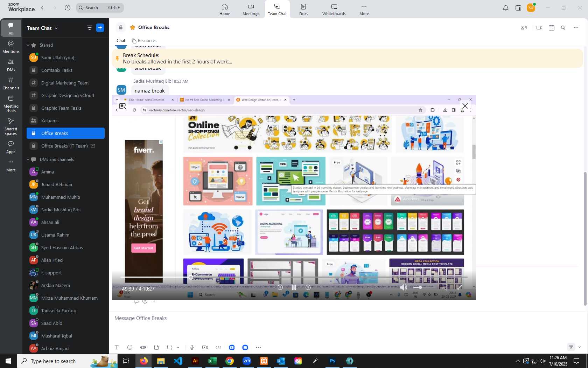Open chat with Junaid Rehman
Screen dimensions: 588x368
65,184
